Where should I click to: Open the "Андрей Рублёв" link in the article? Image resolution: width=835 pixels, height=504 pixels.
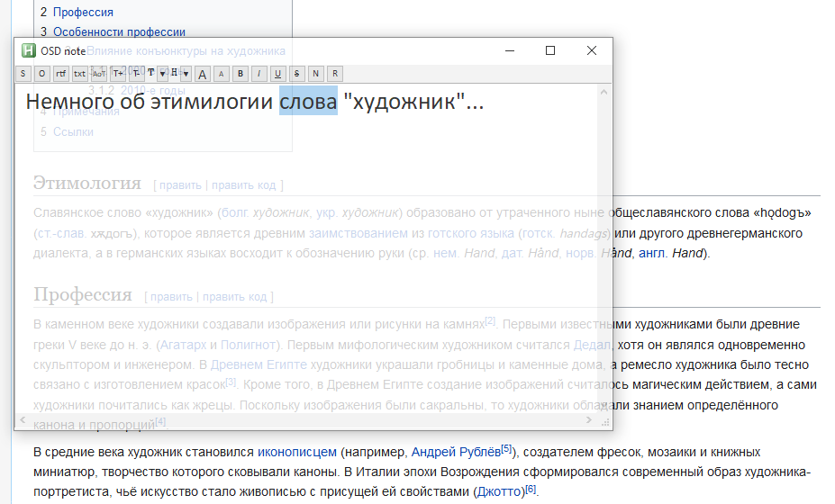(456, 452)
